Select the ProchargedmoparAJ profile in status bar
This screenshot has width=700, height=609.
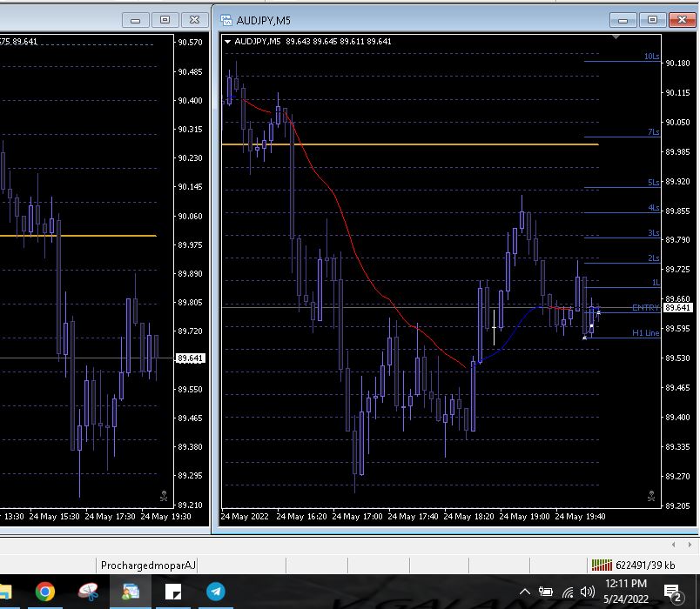click(x=148, y=565)
